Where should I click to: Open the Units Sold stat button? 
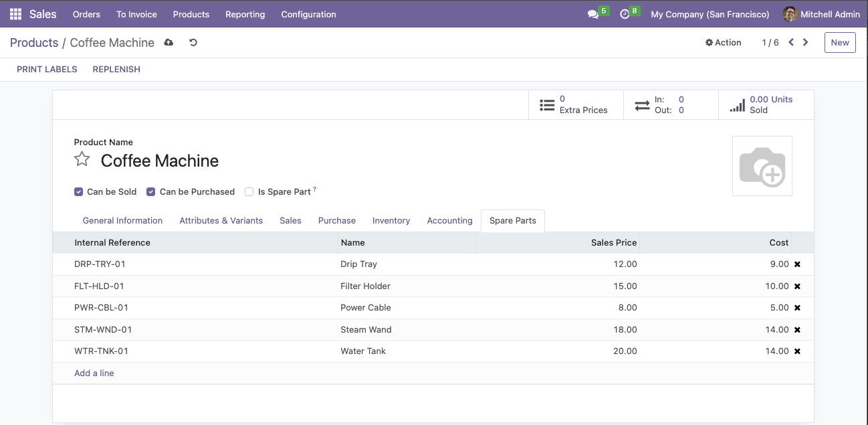pos(766,105)
